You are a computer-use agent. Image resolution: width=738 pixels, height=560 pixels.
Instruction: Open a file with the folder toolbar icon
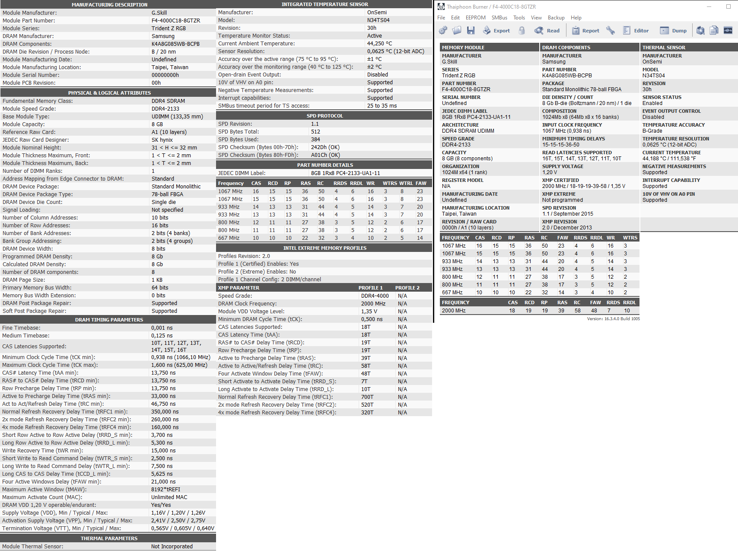[x=457, y=30]
